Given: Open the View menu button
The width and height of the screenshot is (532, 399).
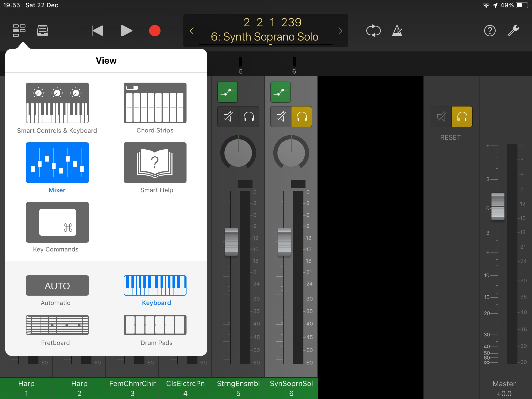Looking at the screenshot, I should click(x=19, y=31).
